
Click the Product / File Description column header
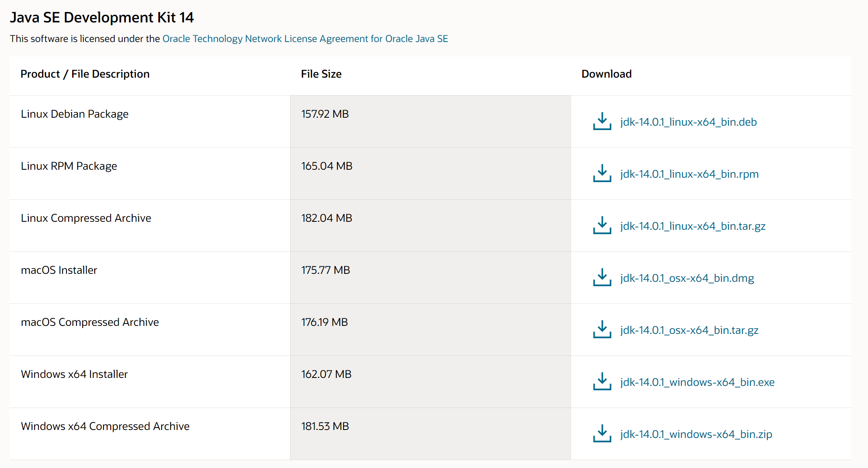85,74
